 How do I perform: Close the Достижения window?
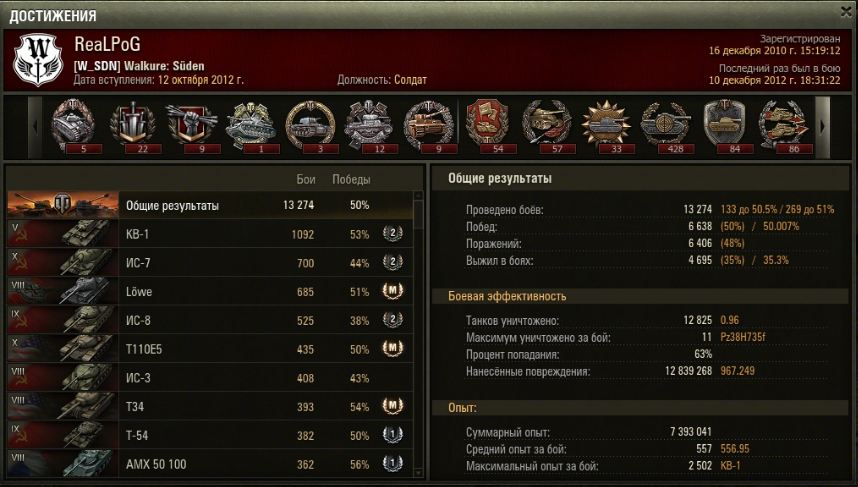(846, 11)
